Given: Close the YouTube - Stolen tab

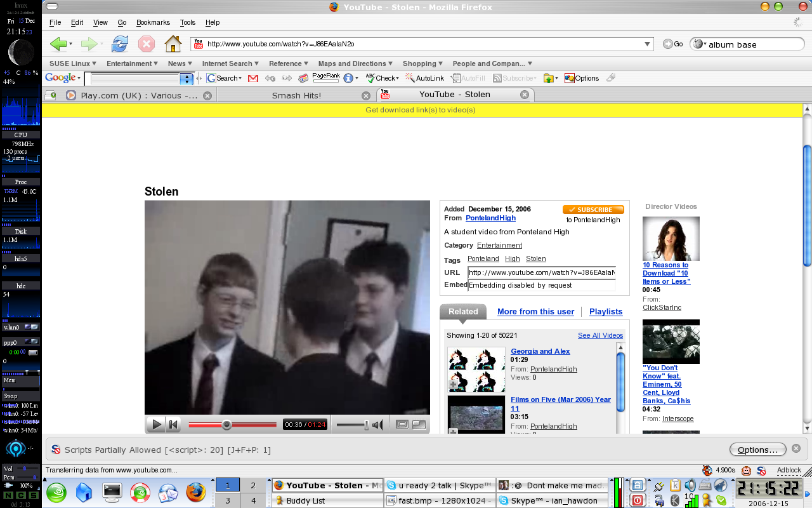Looking at the screenshot, I should 525,95.
